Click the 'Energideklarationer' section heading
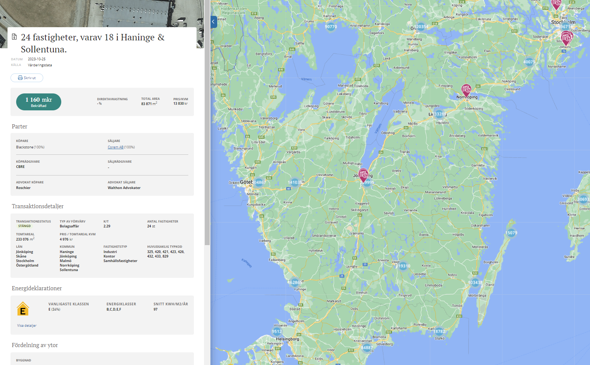Image resolution: width=590 pixels, height=365 pixels. pyautogui.click(x=36, y=288)
